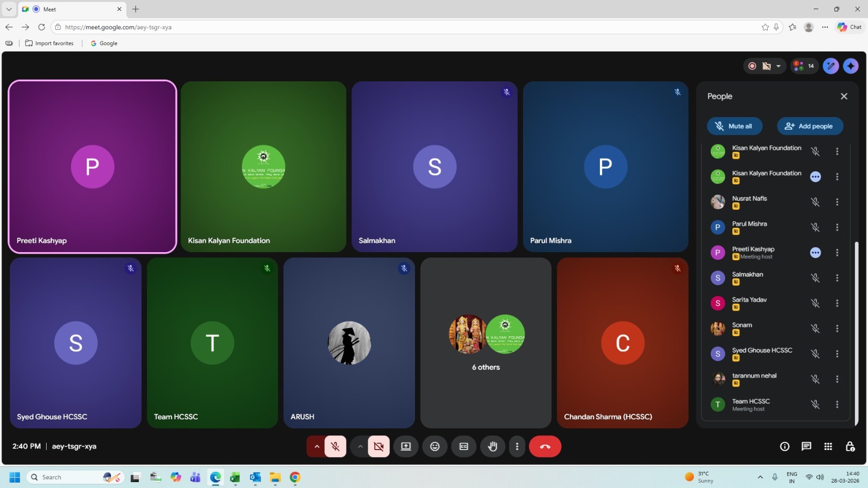Viewport: 868px width, 488px height.
Task: Open the reactions emoji picker
Action: (435, 446)
